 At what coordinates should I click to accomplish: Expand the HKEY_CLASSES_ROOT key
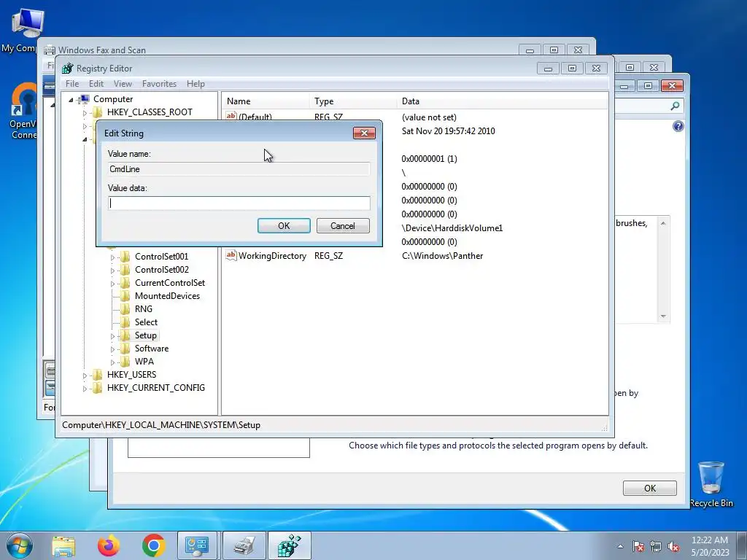tap(85, 113)
